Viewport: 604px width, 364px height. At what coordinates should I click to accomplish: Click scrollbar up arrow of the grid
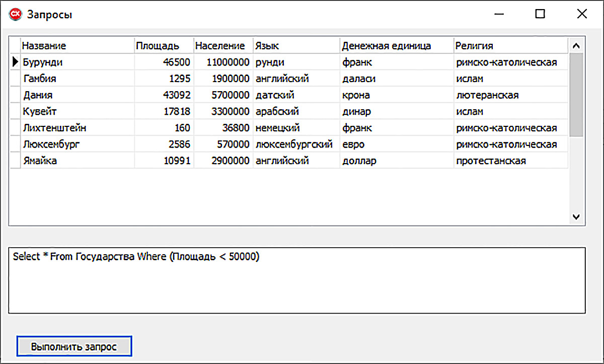pyautogui.click(x=576, y=46)
